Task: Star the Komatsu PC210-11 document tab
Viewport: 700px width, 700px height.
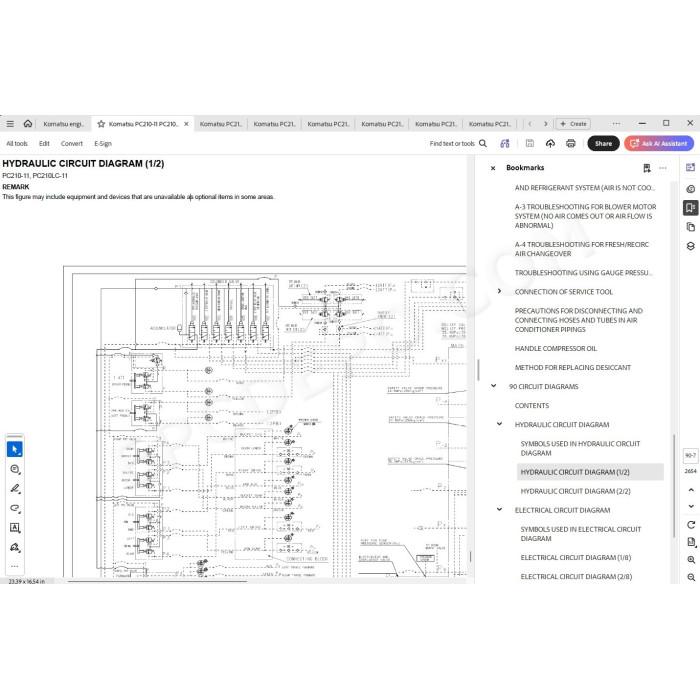Action: tap(101, 124)
